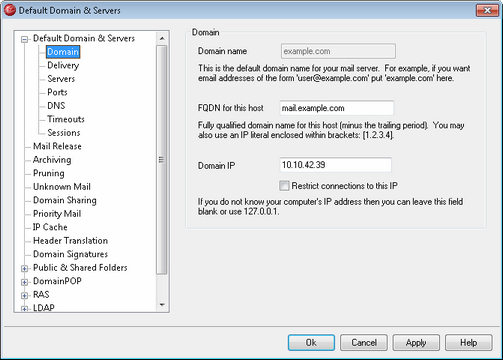Click the Cancel button
Viewport: 503px width, 360px height.
(364, 343)
